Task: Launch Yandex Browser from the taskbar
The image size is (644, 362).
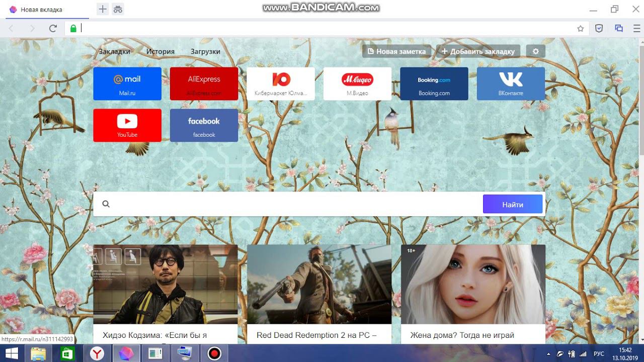Action: point(97,353)
